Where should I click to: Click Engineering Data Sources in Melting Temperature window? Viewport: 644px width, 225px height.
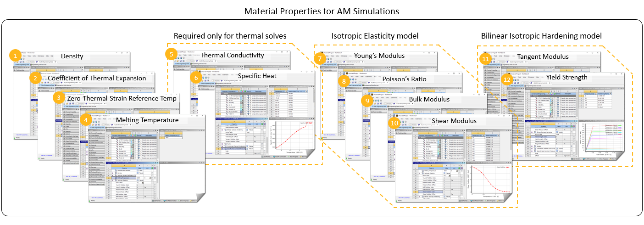click(x=114, y=128)
